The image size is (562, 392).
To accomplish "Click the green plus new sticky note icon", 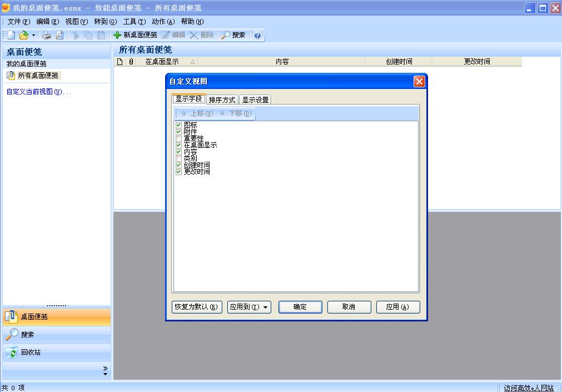I will (x=117, y=35).
